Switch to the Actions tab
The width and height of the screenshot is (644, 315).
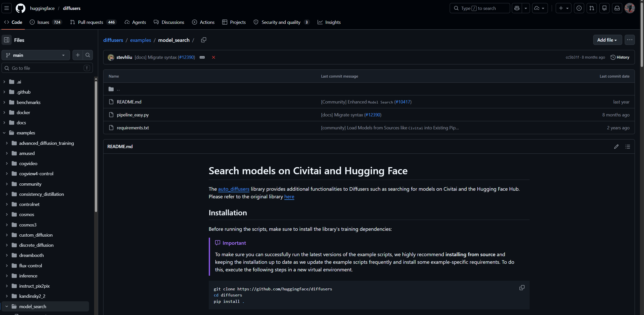coord(203,22)
